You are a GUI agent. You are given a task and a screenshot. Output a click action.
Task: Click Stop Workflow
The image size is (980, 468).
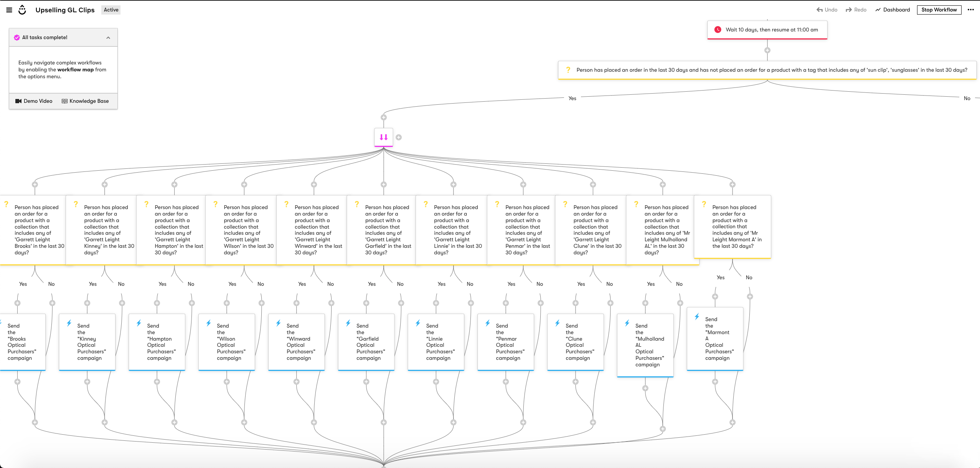[939, 10]
